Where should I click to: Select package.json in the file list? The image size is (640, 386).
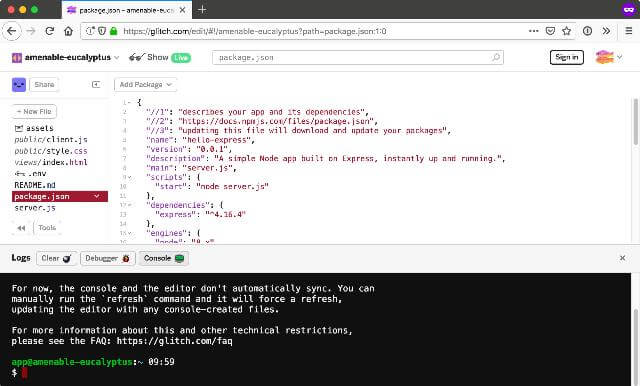(60, 196)
